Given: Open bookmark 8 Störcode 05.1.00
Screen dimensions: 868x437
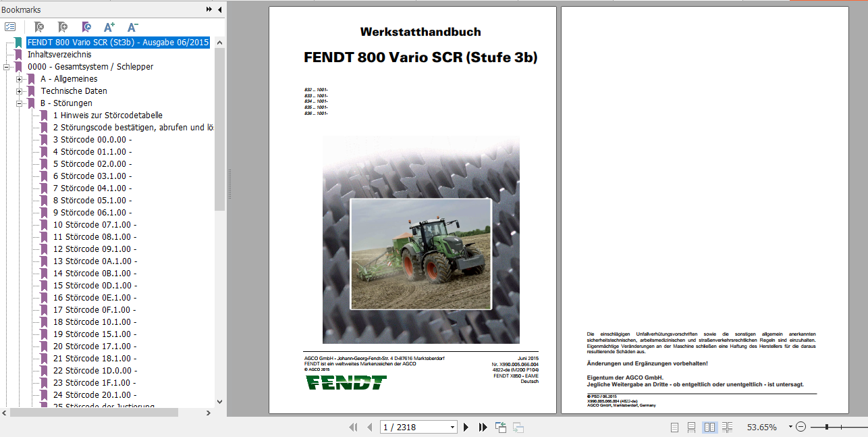Looking at the screenshot, I should pos(92,201).
